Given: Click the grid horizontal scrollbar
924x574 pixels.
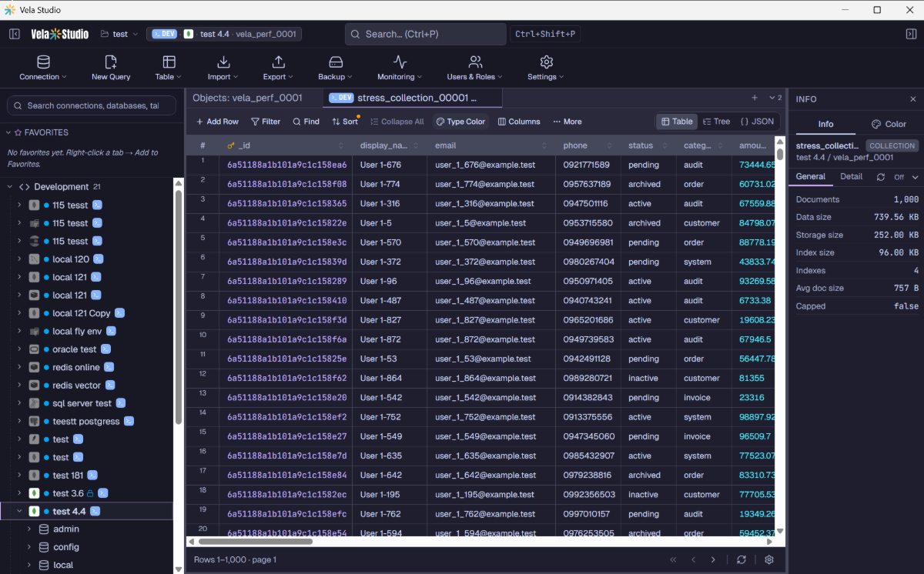Looking at the screenshot, I should 255,541.
